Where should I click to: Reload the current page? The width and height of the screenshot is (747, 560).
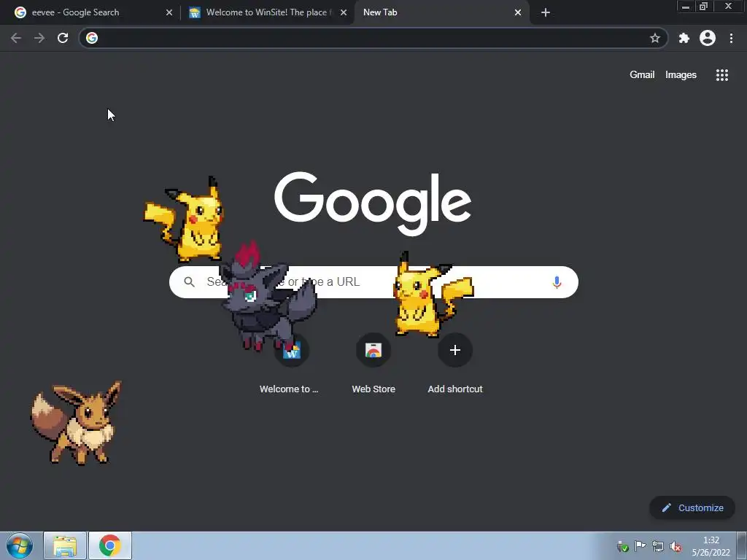pos(63,38)
